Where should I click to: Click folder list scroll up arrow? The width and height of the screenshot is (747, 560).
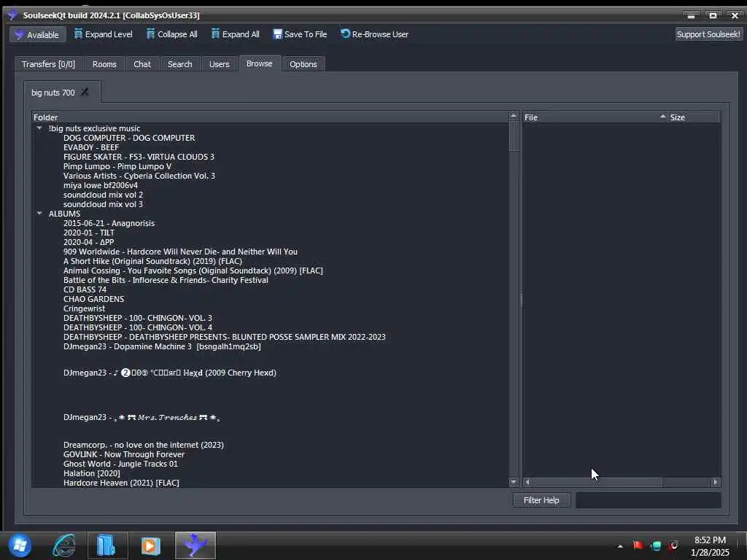(513, 116)
